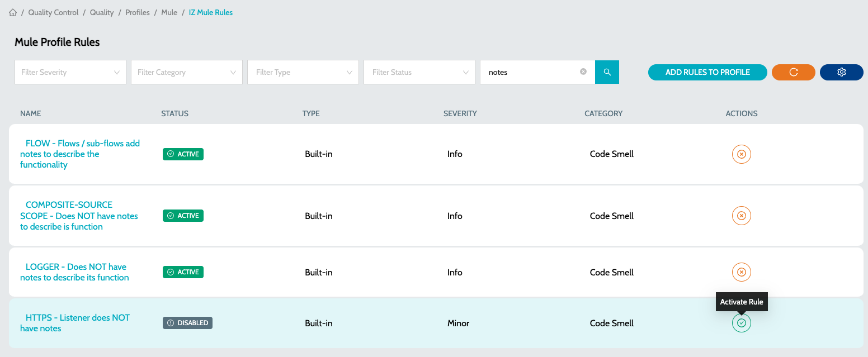
Task: Click ACTIVE badge on LOGGER row
Action: (x=183, y=272)
